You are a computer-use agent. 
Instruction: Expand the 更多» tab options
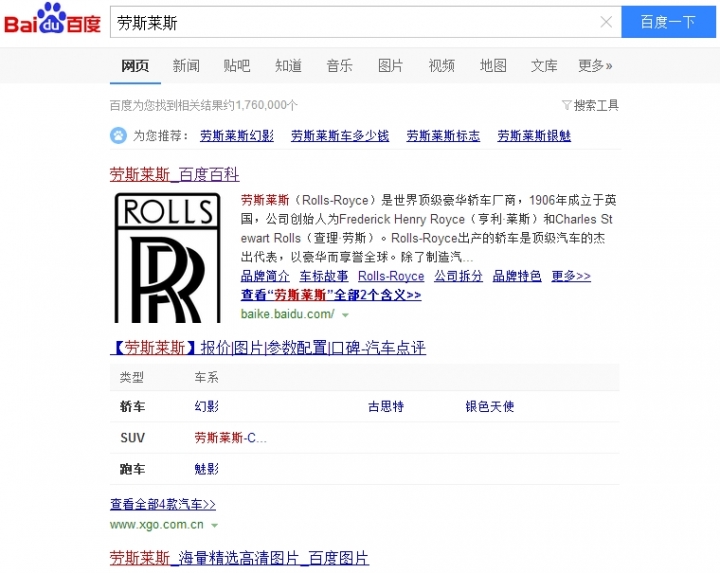pyautogui.click(x=595, y=66)
